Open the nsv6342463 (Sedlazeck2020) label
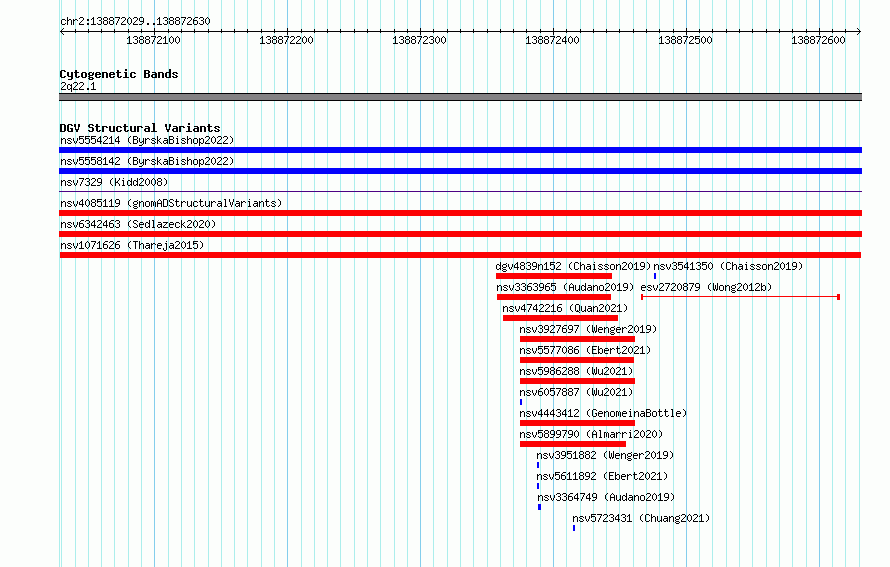This screenshot has height=567, width=890. [138, 224]
